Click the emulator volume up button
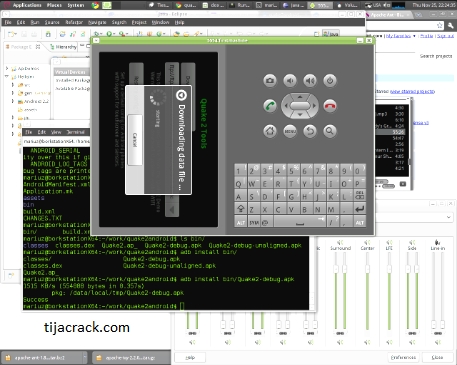The height and width of the screenshot is (365, 457). [x=310, y=81]
